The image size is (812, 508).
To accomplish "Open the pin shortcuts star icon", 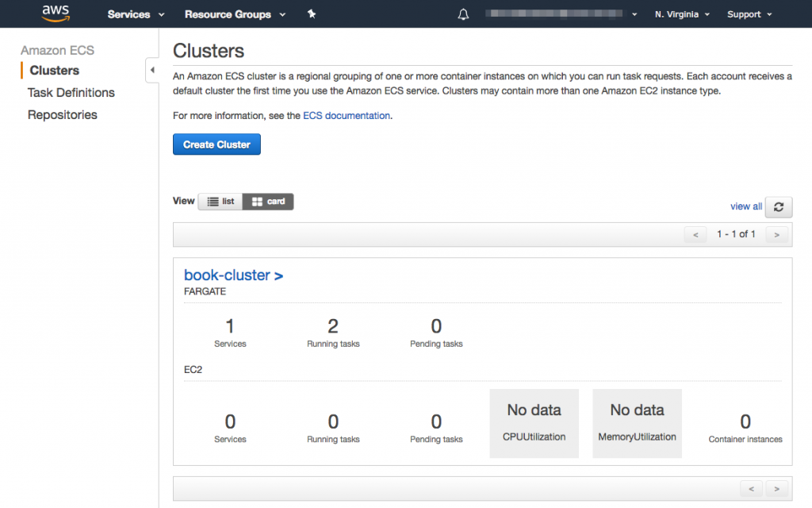I will click(x=311, y=14).
